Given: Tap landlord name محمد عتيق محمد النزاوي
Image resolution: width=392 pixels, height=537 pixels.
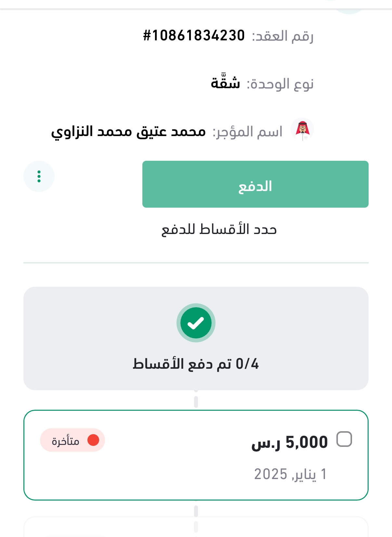Looking at the screenshot, I should coord(128,132).
